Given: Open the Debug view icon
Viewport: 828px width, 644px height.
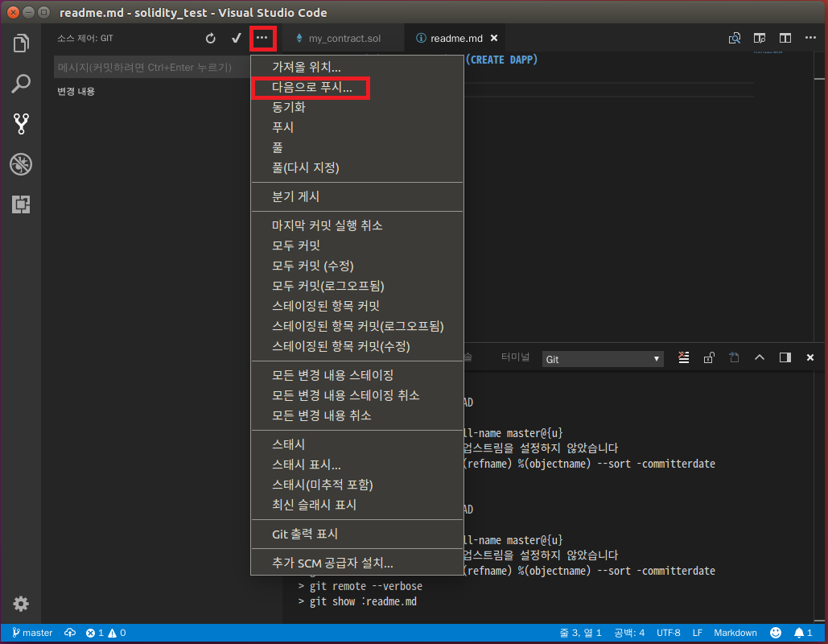Looking at the screenshot, I should tap(21, 164).
